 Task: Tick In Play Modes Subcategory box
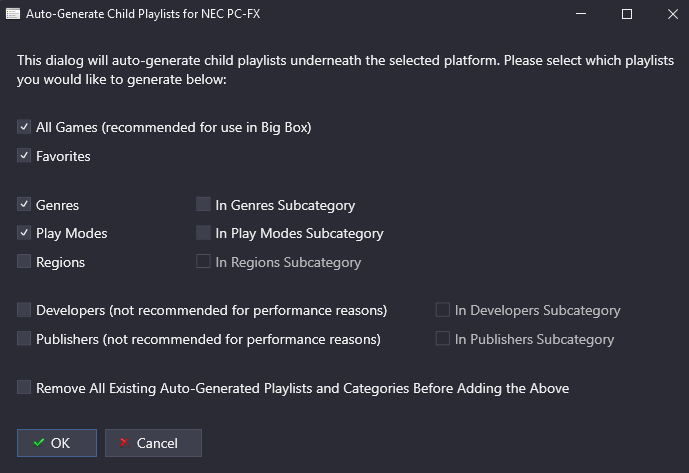click(x=203, y=233)
